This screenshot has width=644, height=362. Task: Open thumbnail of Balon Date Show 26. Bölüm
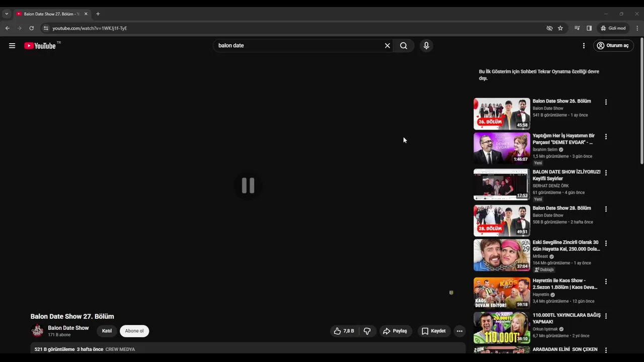pyautogui.click(x=502, y=114)
